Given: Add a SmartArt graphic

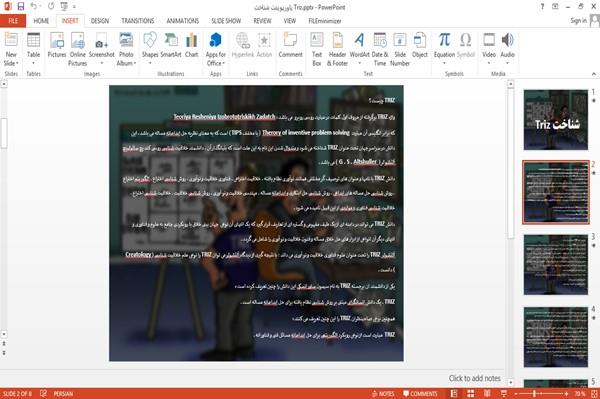Looking at the screenshot, I should pos(171,45).
